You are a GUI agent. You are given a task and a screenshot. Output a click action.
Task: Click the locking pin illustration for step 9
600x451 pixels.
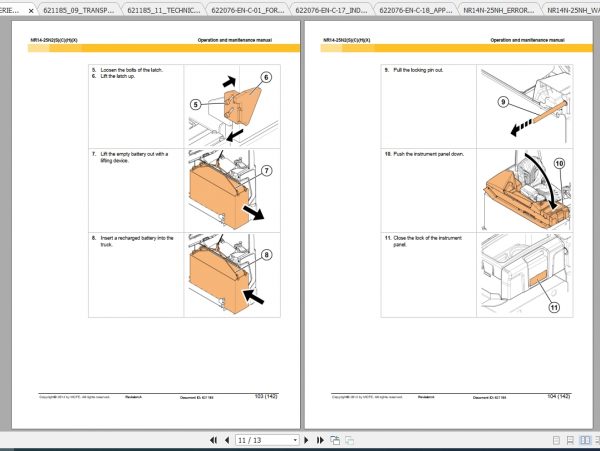click(525, 106)
